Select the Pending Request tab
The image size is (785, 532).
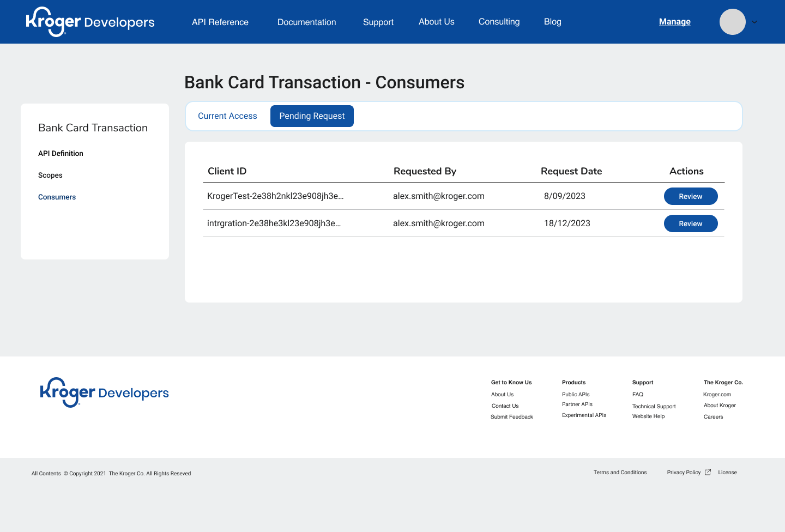tap(312, 116)
